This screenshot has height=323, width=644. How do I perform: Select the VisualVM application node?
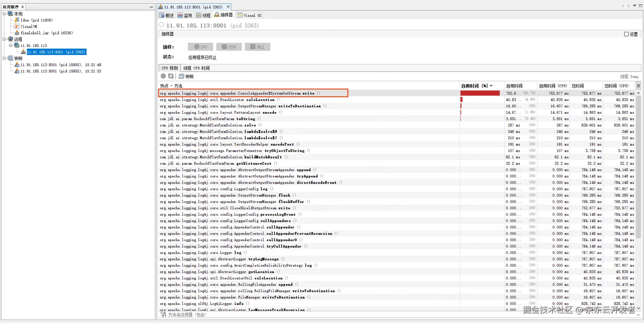click(29, 26)
